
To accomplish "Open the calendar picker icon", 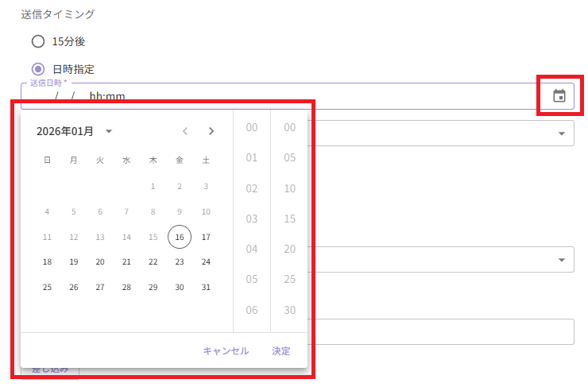I will click(x=559, y=95).
